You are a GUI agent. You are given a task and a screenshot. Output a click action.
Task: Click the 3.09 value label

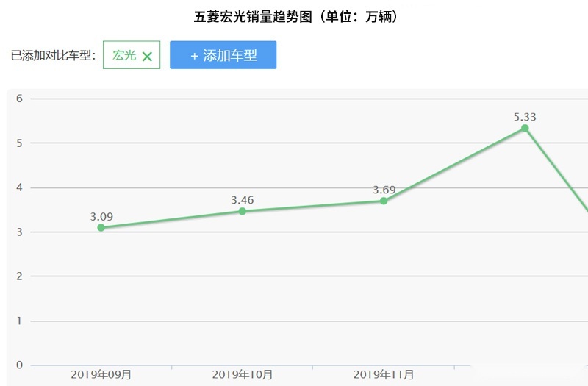(101, 216)
